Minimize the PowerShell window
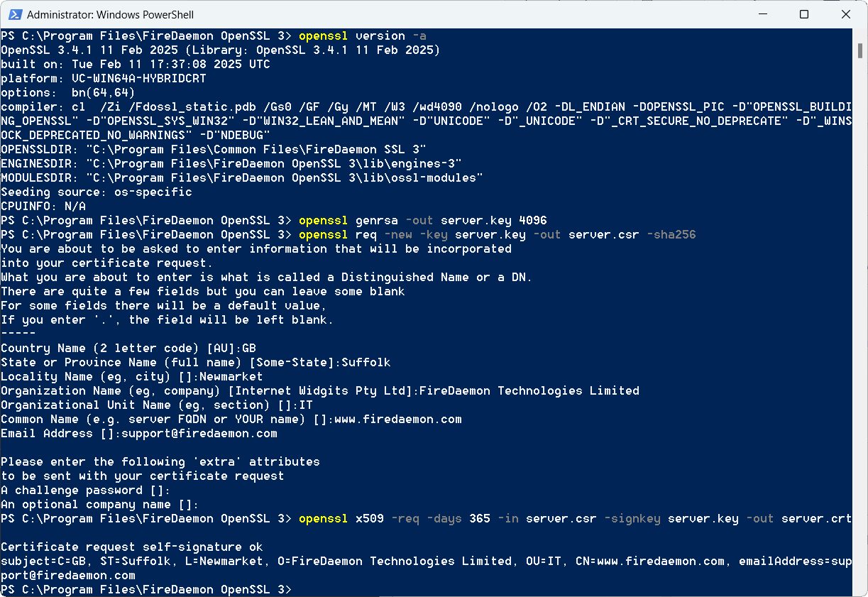The height and width of the screenshot is (597, 868). (x=763, y=14)
